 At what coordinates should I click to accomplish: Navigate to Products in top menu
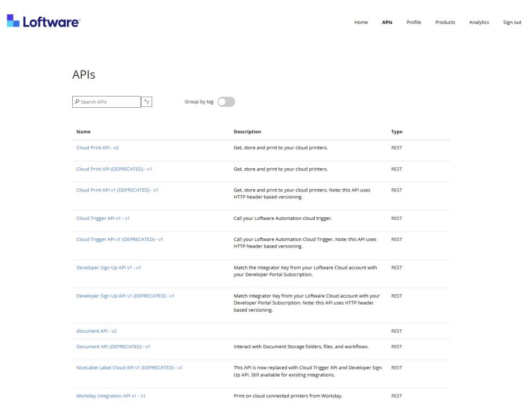point(445,23)
